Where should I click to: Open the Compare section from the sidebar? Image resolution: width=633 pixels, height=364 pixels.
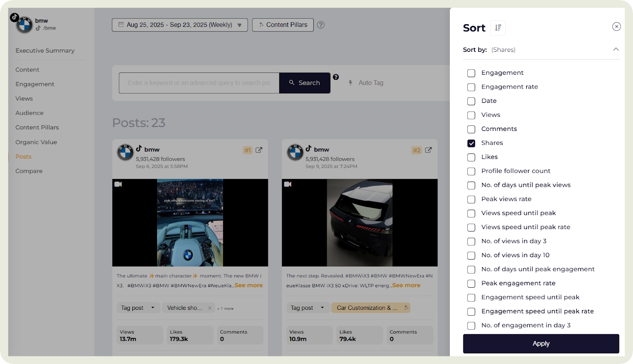point(28,171)
